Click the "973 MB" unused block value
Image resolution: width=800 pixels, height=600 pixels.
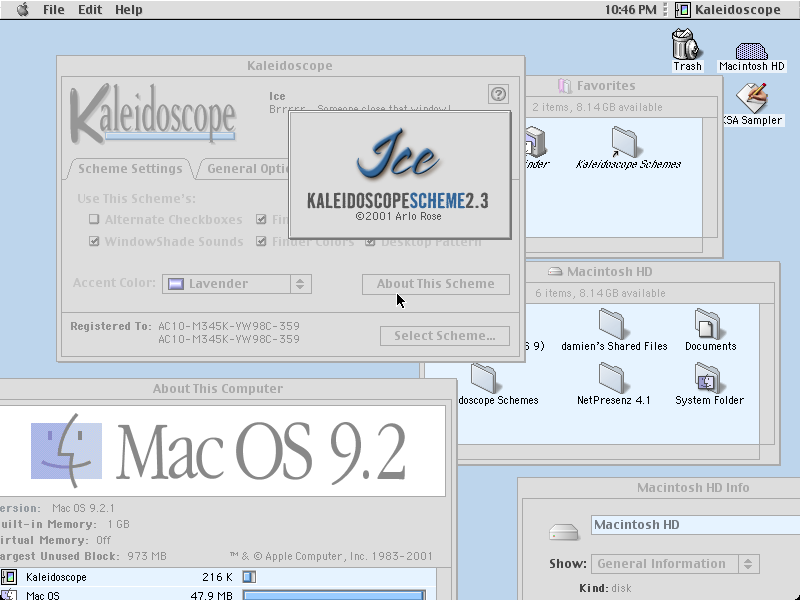147,556
